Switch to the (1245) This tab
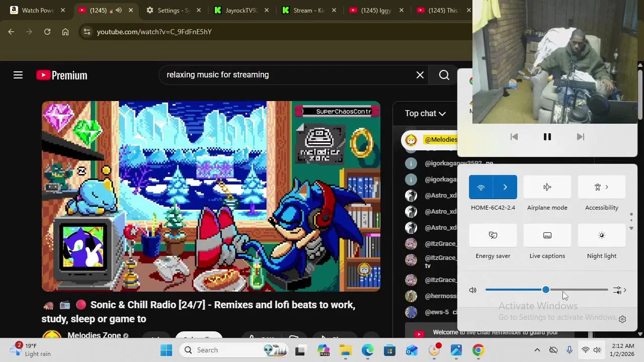The image size is (644, 362). point(443,10)
